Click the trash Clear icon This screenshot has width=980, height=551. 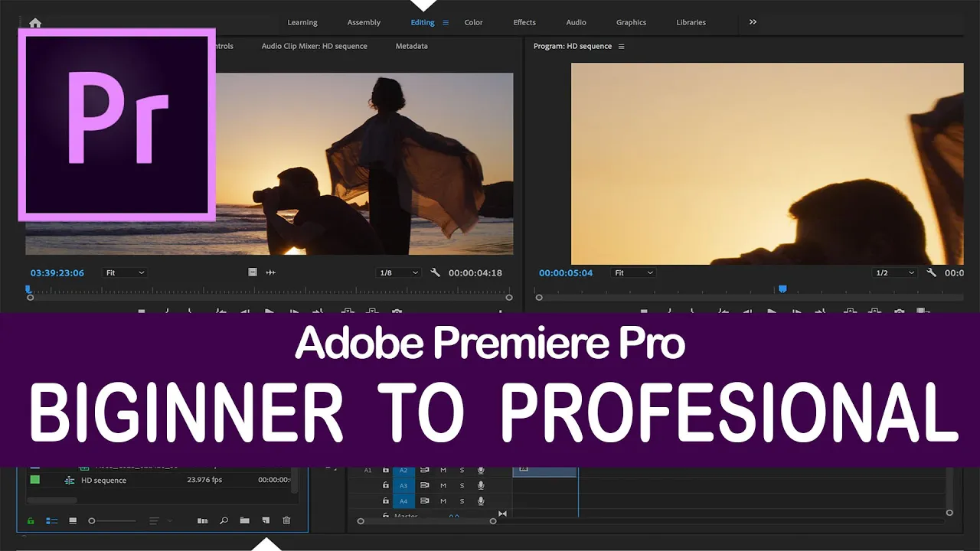coord(286,521)
